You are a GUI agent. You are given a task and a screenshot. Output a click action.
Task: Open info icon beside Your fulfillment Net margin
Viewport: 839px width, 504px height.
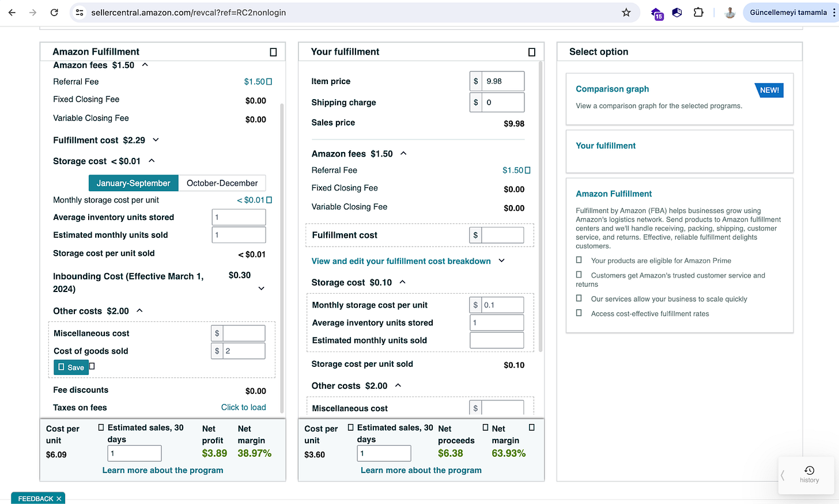pos(532,427)
